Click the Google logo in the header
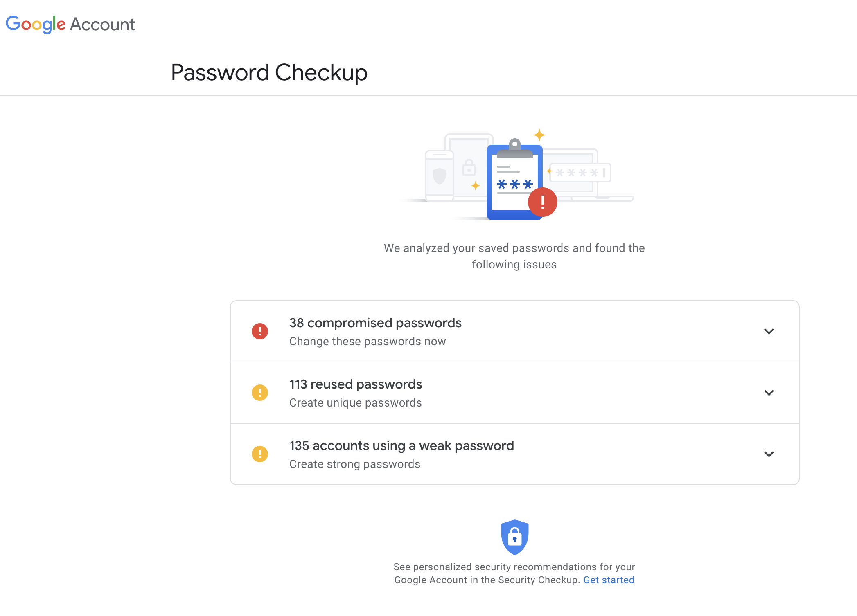 click(36, 24)
